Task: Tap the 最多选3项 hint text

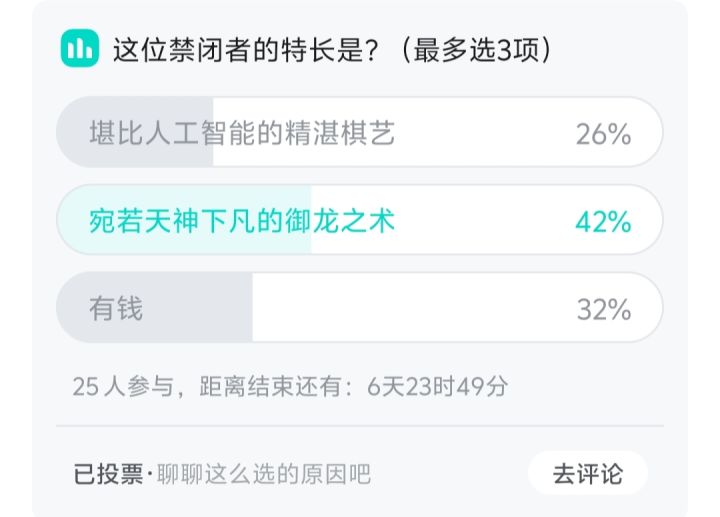Action: click(476, 50)
